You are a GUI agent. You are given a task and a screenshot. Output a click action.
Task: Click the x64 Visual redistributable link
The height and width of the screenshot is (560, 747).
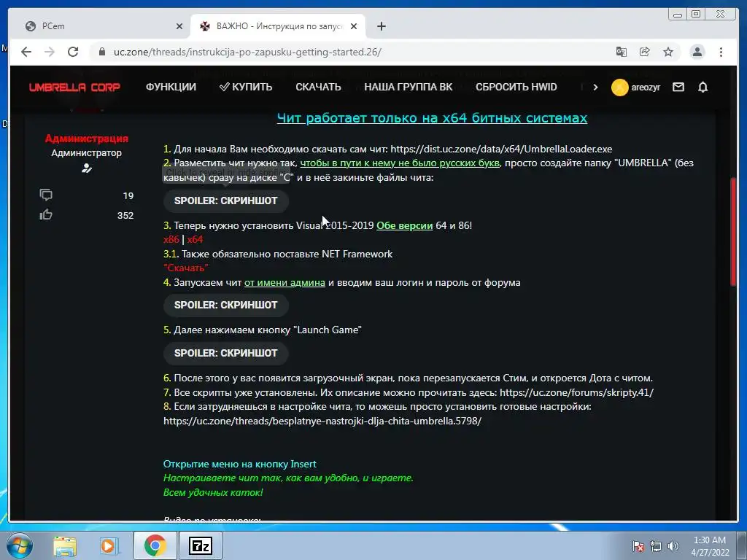coord(195,239)
